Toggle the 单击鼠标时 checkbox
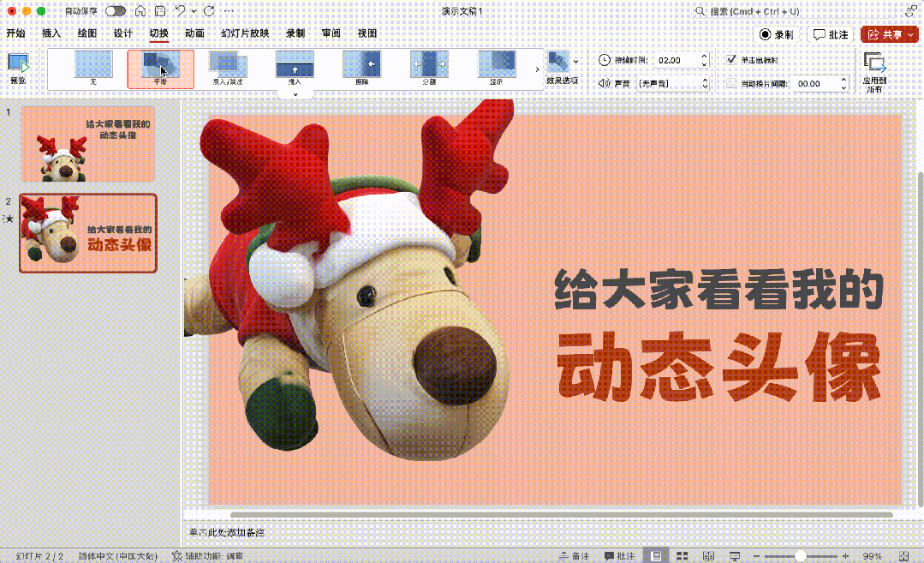This screenshot has height=563, width=924. (731, 59)
